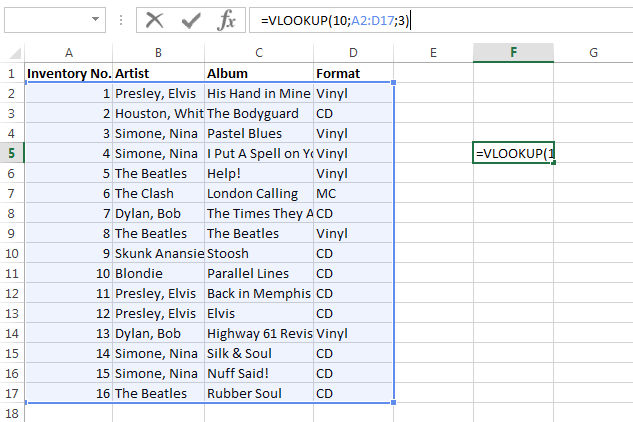The height and width of the screenshot is (422, 633).
Task: Select 'The Beatles' album cell in row 9
Action: (x=259, y=233)
